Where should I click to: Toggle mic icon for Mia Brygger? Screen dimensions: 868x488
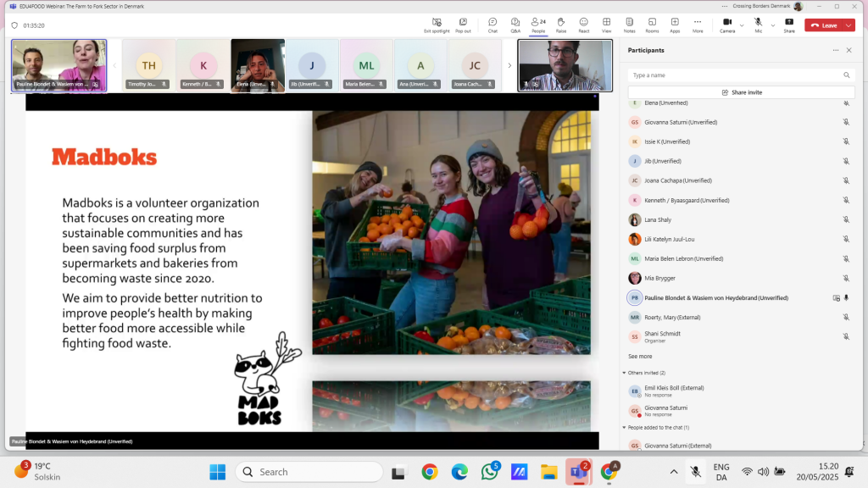click(x=847, y=278)
